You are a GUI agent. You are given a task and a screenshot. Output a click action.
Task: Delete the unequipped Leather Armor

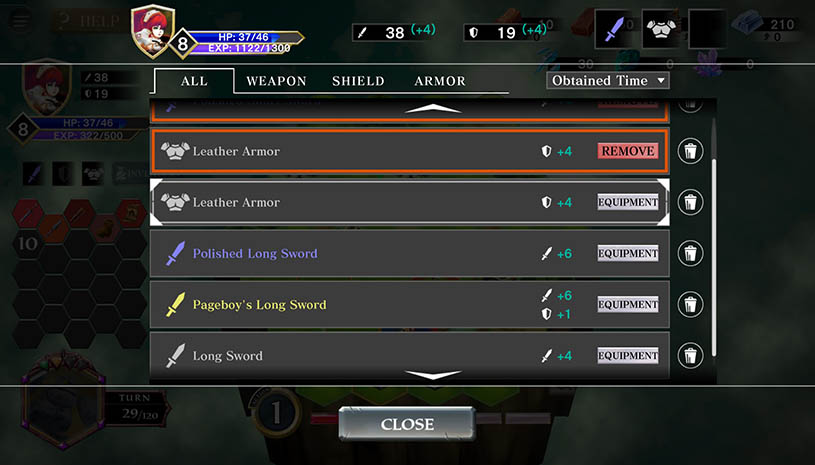[690, 202]
